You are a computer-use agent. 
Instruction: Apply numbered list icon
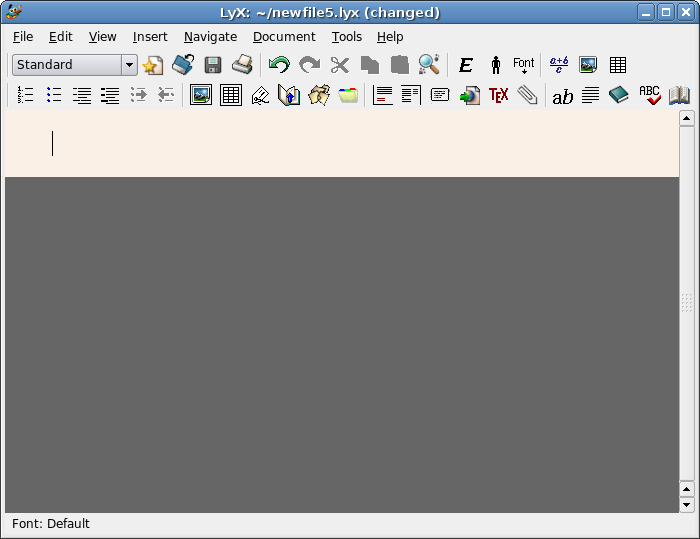pos(25,95)
